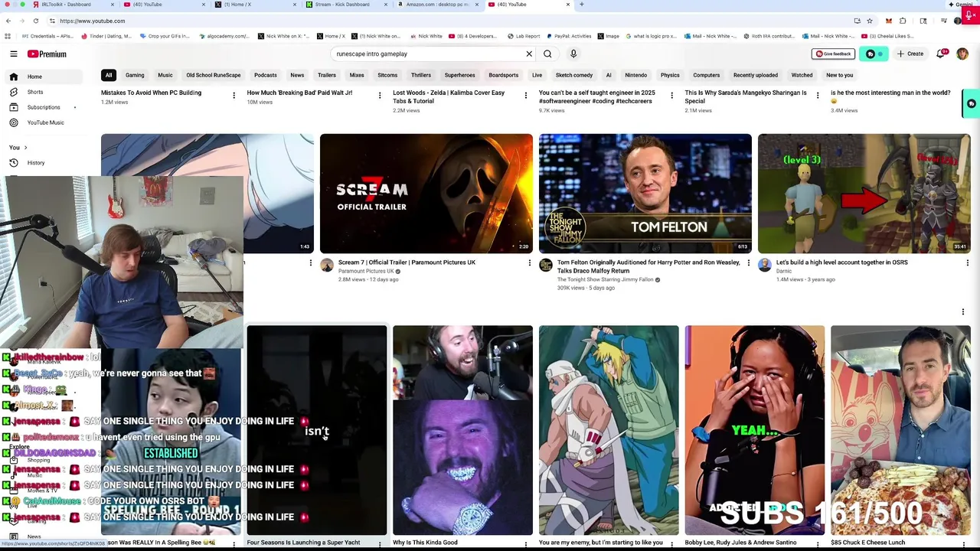The height and width of the screenshot is (551, 980).
Task: Open the Bobby Lee, Rudy Jules short
Action: [755, 430]
